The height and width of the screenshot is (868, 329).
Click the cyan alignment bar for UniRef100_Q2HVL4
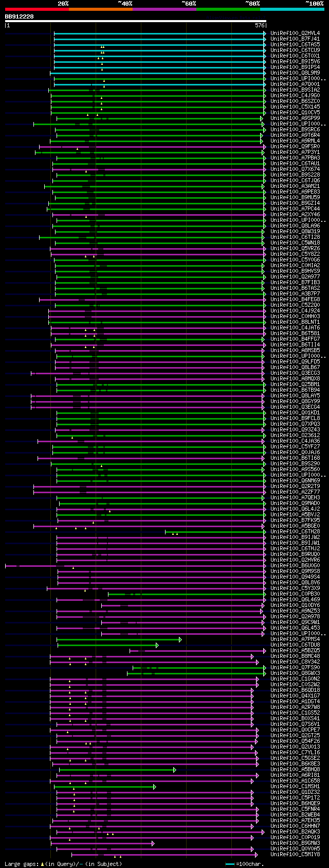160,33
